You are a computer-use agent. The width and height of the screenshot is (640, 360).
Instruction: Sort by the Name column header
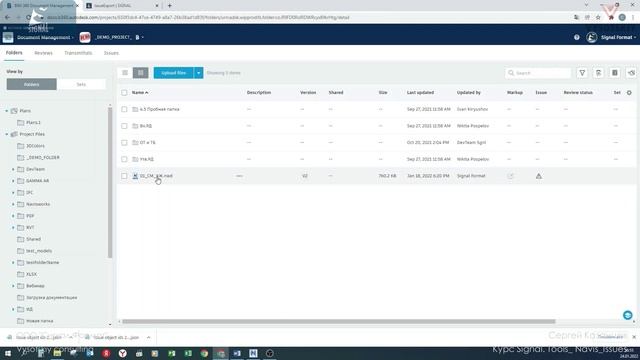tap(140, 93)
